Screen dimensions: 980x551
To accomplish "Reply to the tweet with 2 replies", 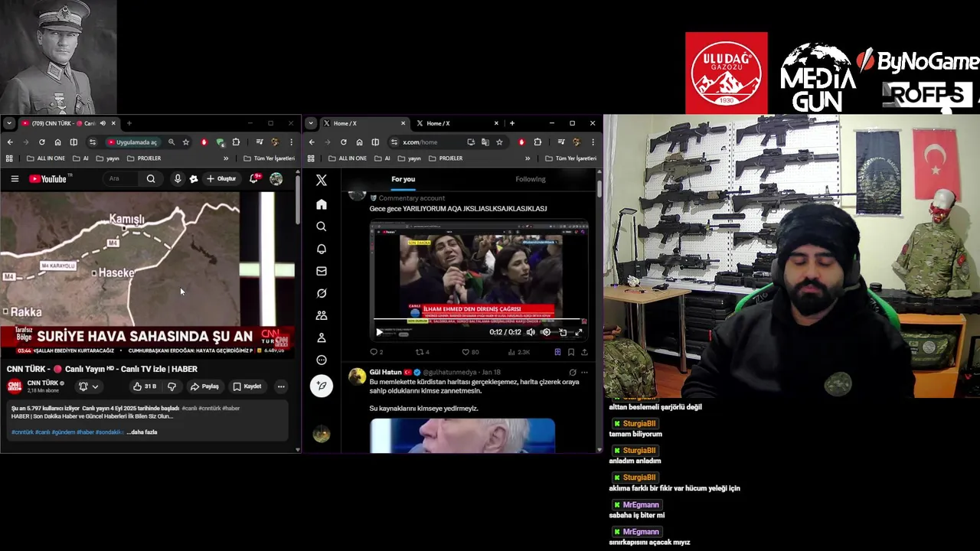I will (376, 352).
